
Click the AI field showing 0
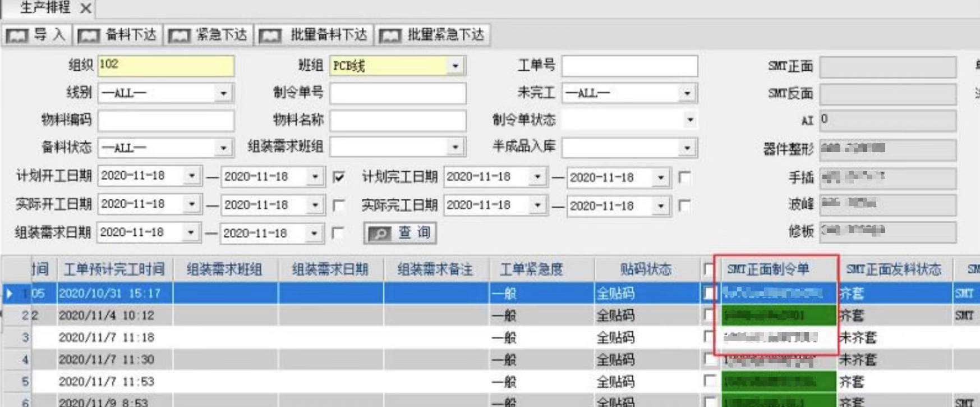pyautogui.click(x=887, y=121)
